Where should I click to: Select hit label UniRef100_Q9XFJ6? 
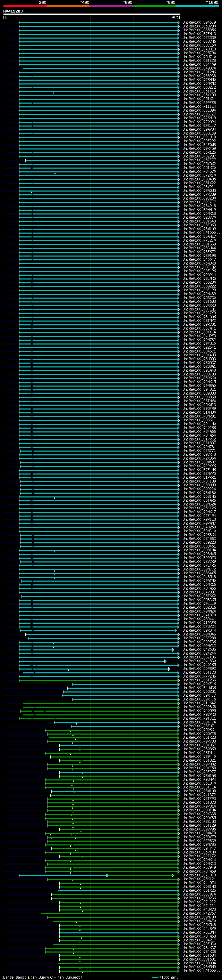tap(199, 684)
